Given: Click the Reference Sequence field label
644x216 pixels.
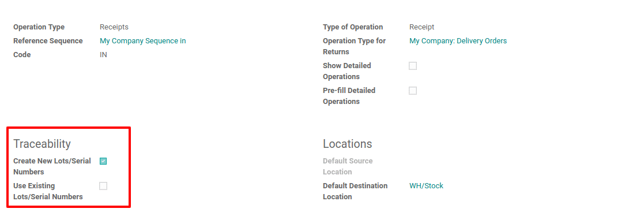Looking at the screenshot, I should click(48, 41).
